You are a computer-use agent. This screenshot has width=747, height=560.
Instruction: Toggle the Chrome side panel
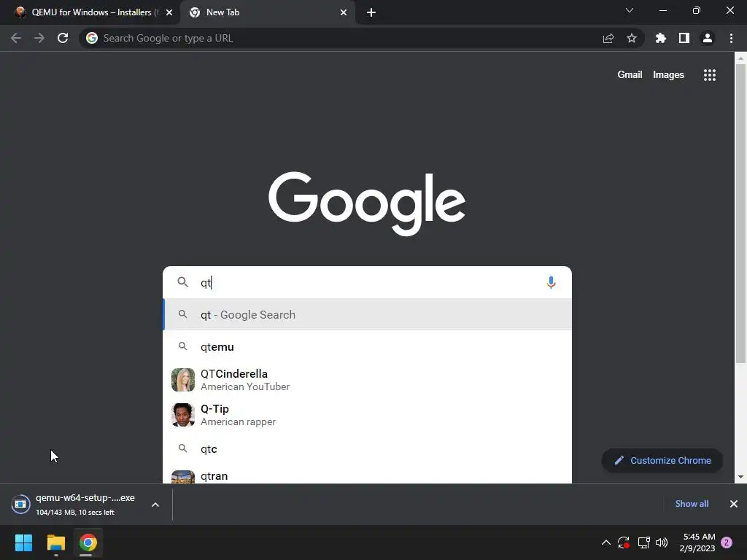[684, 38]
